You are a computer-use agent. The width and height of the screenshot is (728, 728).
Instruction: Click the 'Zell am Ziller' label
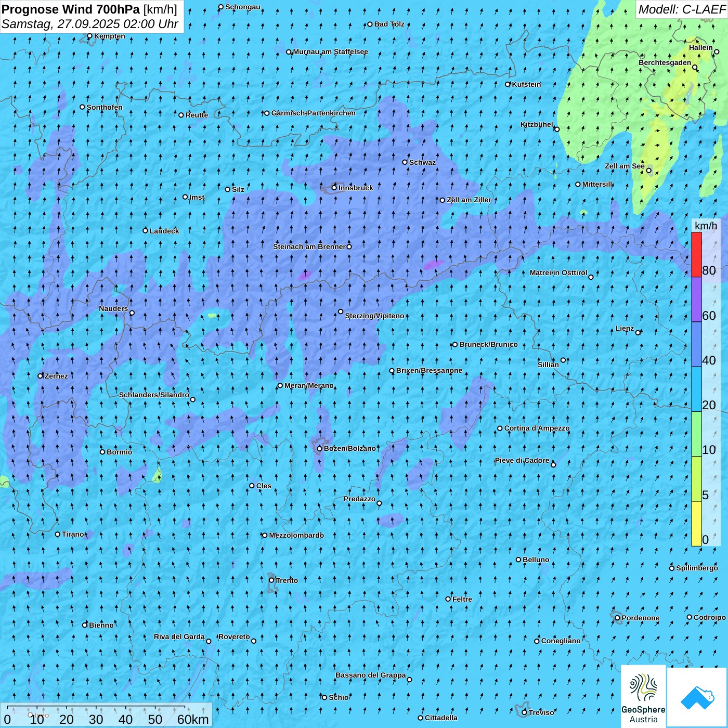pos(469,200)
